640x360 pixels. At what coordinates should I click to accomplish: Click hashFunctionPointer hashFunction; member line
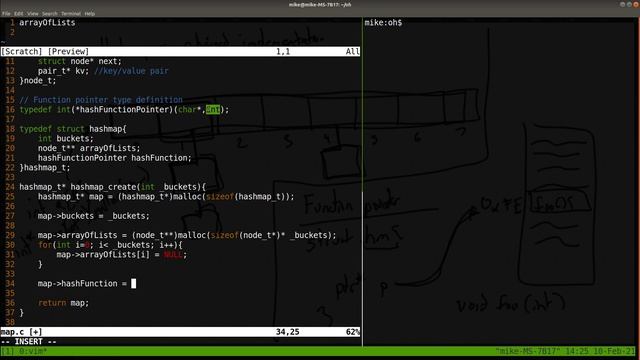pos(115,158)
